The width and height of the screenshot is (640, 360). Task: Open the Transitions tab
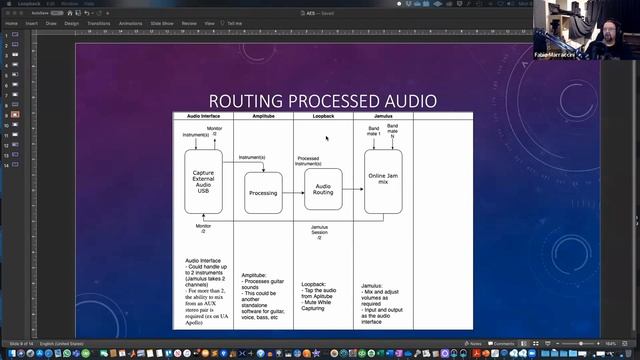(x=99, y=24)
